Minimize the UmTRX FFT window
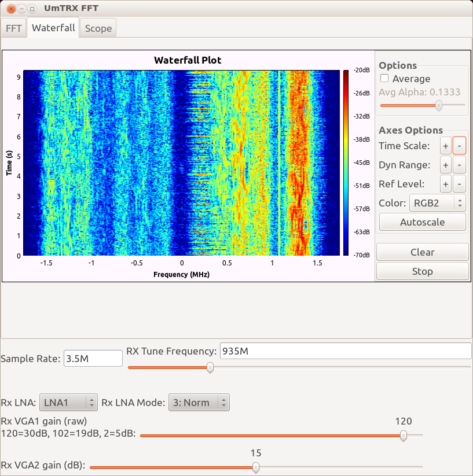 pyautogui.click(x=21, y=9)
